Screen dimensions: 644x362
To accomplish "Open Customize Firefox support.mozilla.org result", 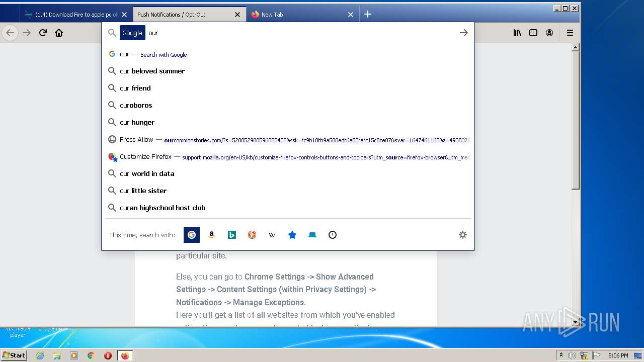I will point(288,157).
